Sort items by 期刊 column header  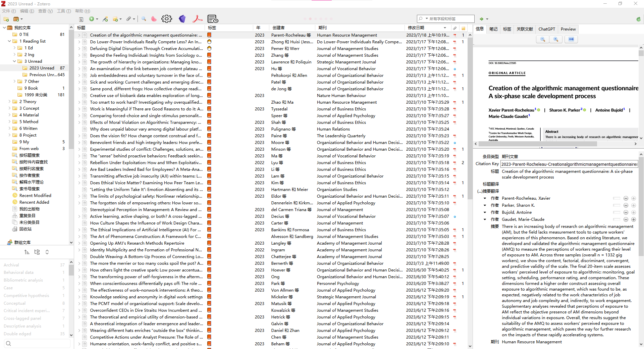[359, 28]
